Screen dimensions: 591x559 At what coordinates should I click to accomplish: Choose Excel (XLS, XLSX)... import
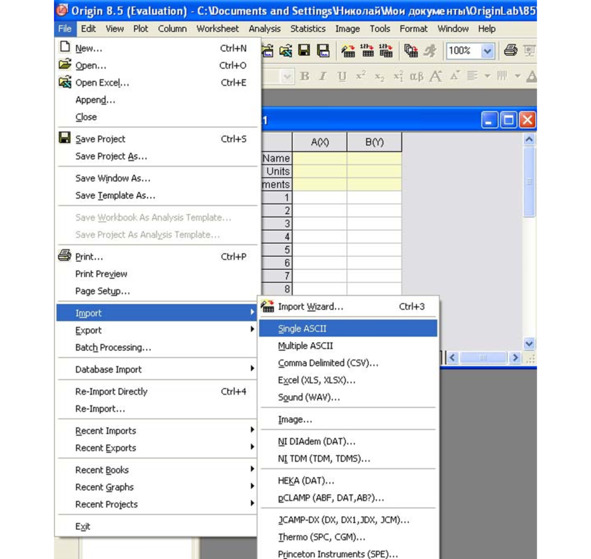click(x=348, y=380)
